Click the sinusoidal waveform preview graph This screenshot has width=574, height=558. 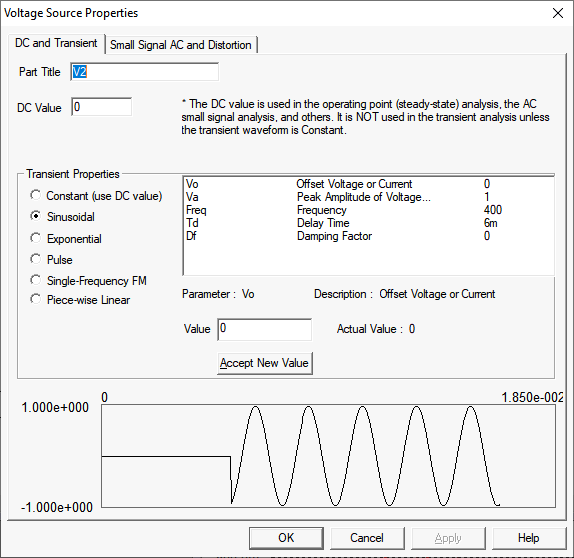pyautogui.click(x=328, y=456)
